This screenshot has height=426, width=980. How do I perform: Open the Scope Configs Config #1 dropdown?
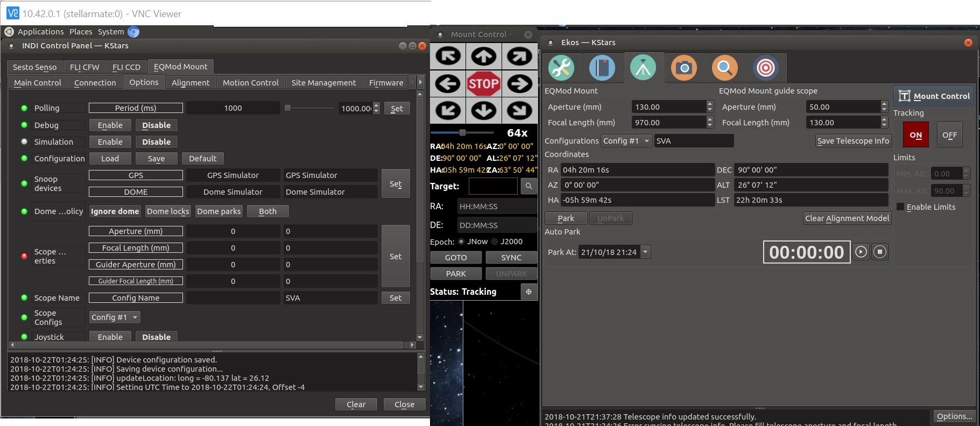pos(114,317)
